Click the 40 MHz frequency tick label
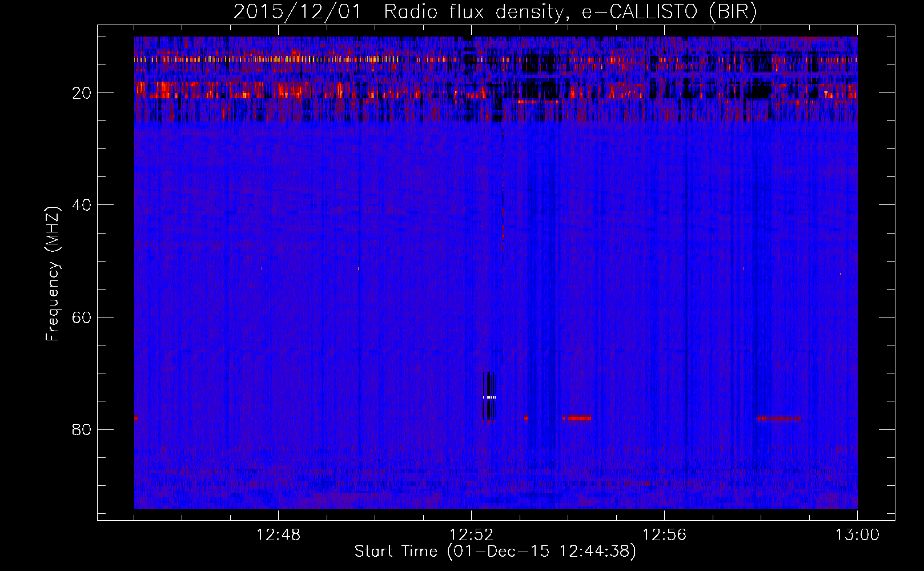Viewport: 924px width, 571px height. tap(82, 205)
